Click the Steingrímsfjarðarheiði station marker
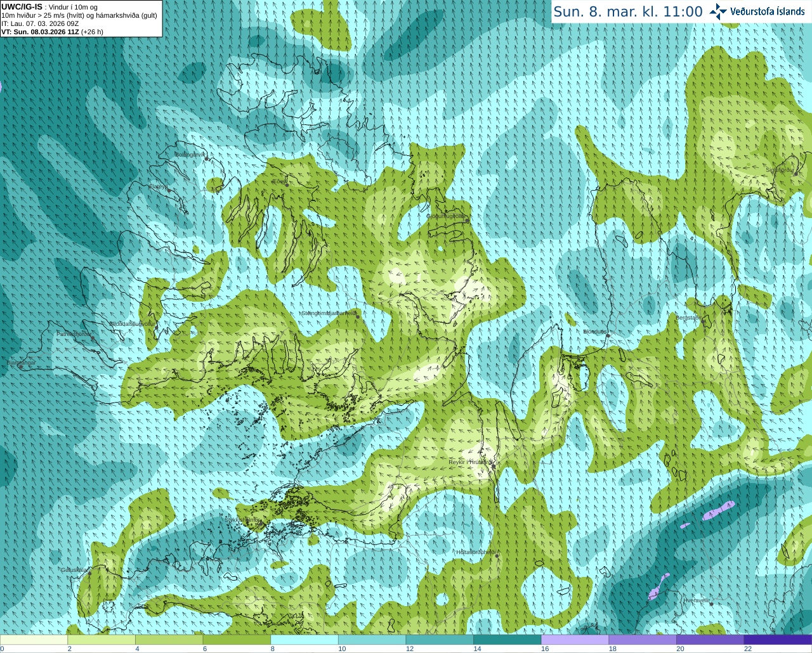Image resolution: width=812 pixels, height=653 pixels. 358,316
